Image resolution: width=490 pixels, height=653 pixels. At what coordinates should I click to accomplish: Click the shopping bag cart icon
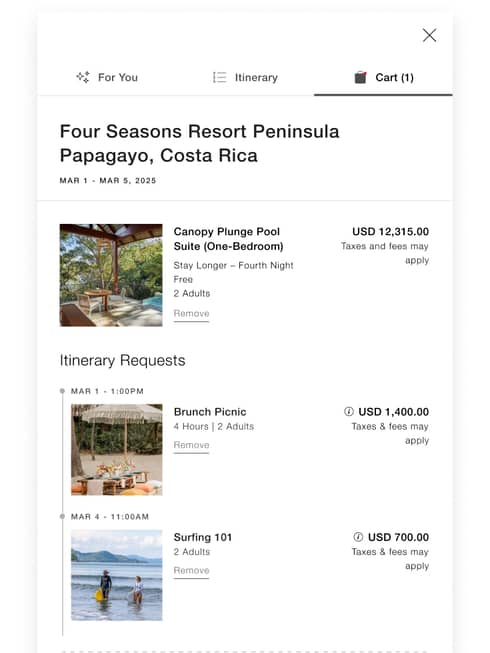point(360,77)
